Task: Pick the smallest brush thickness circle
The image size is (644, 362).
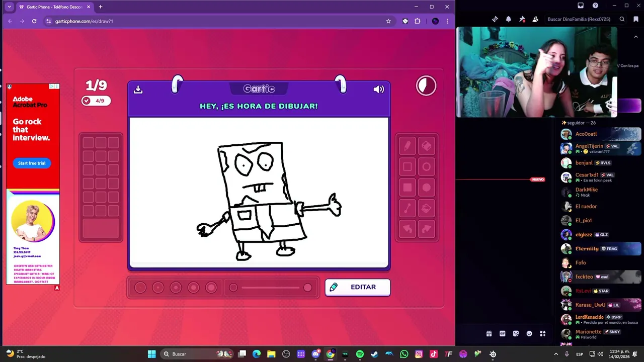Action: (x=140, y=288)
